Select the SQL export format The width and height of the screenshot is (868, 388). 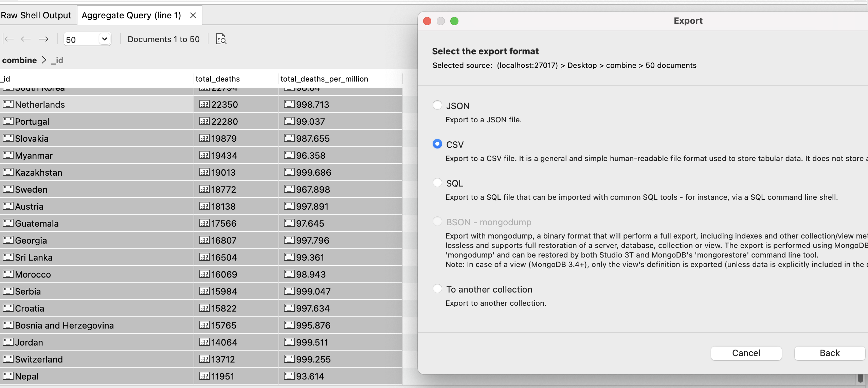(437, 183)
